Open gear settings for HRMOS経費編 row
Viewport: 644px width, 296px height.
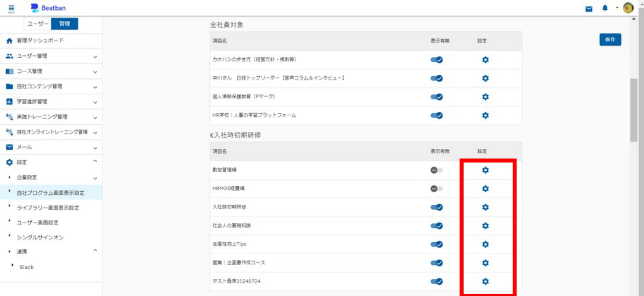(x=485, y=189)
